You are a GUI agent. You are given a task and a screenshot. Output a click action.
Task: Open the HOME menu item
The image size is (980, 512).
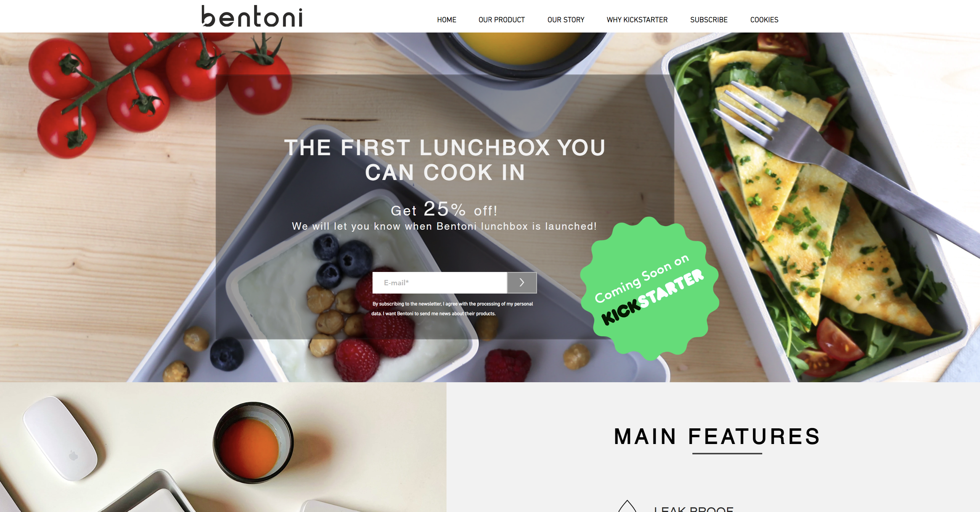coord(446,20)
